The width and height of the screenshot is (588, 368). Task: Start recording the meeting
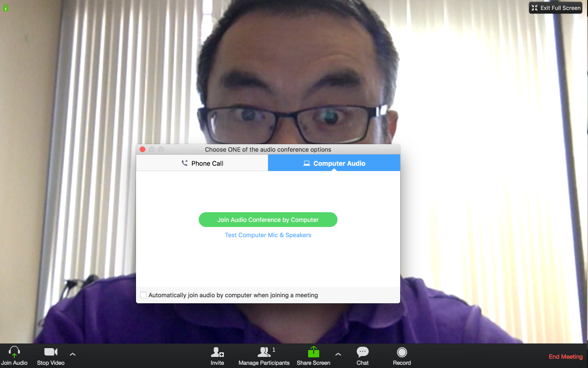point(402,356)
